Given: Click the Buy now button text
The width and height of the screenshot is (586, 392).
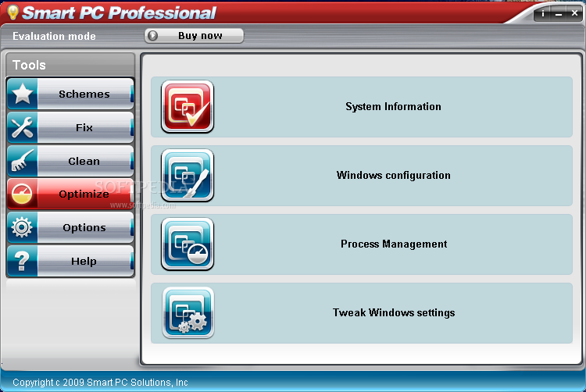Looking at the screenshot, I should 200,36.
